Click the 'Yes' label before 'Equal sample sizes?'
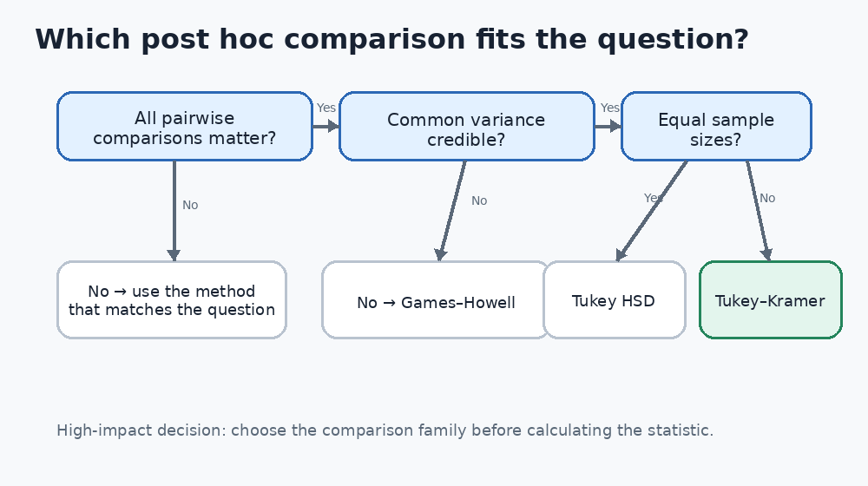868x486 pixels. [610, 108]
